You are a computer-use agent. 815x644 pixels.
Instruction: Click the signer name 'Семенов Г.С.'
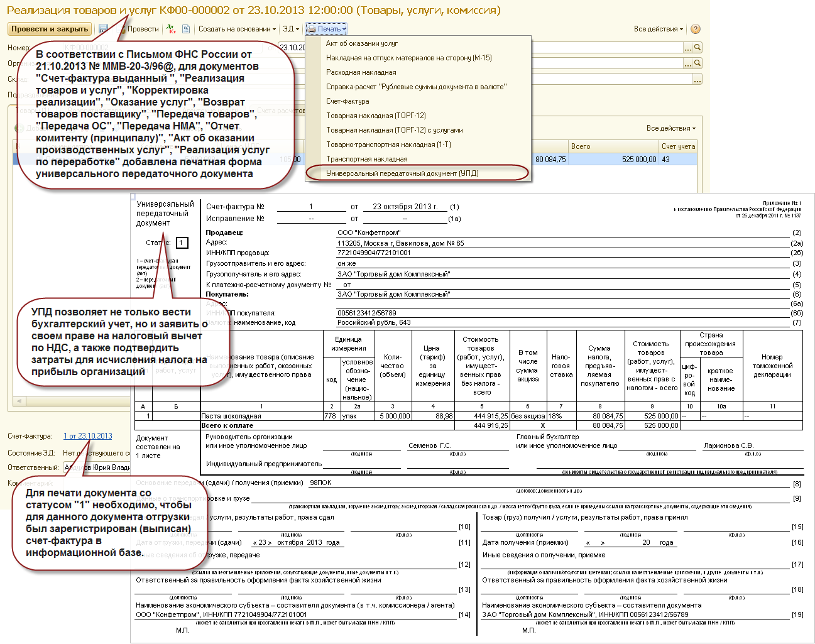430,445
